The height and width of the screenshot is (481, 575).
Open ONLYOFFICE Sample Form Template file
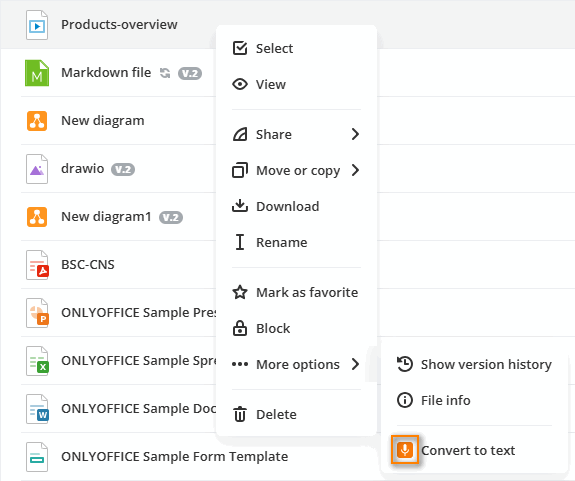[x=175, y=456]
